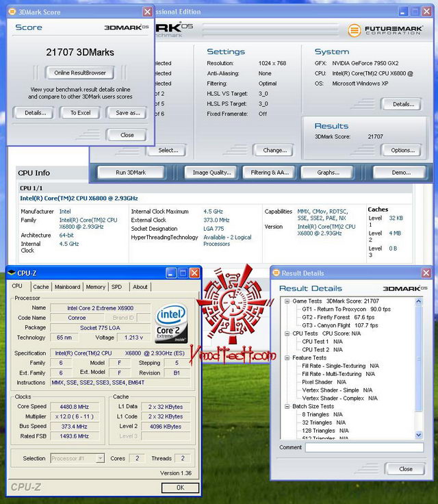Open System Details... button in 3DMark main window
Viewport: 438px width, 504px height.
(x=401, y=104)
